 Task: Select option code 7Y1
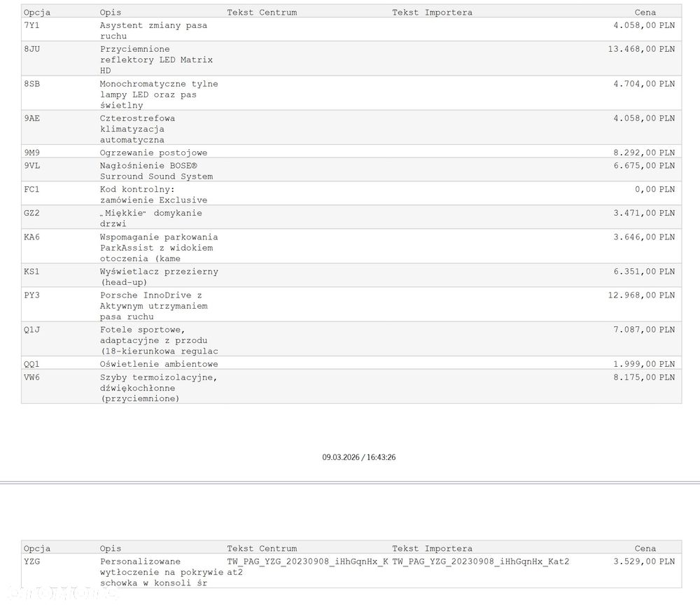pos(31,25)
